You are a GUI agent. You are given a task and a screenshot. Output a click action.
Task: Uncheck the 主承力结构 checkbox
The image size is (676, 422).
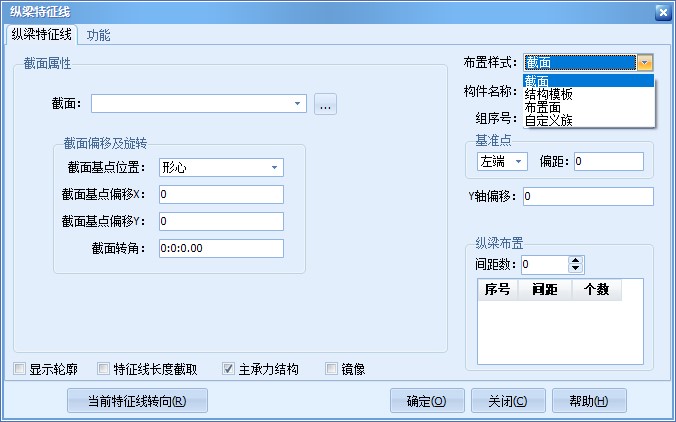coord(228,369)
